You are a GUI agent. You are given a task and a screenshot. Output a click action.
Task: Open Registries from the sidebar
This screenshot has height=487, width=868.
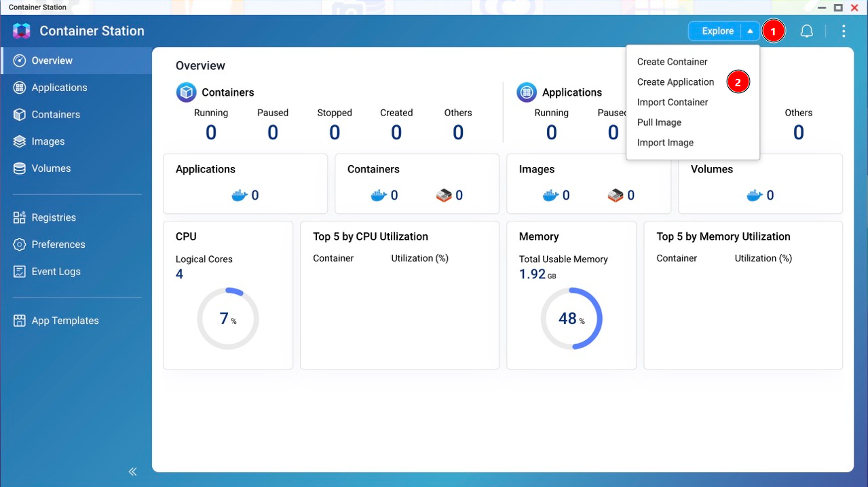[54, 217]
